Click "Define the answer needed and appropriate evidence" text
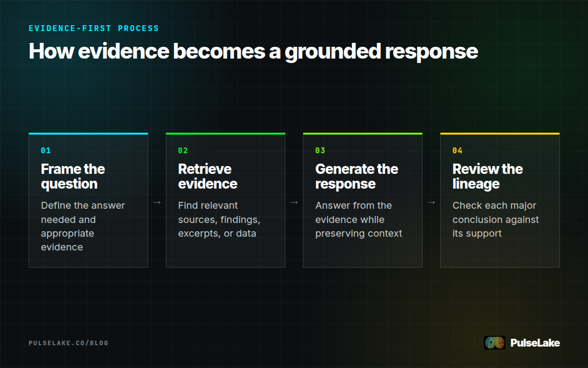The image size is (588, 368). pos(83,226)
